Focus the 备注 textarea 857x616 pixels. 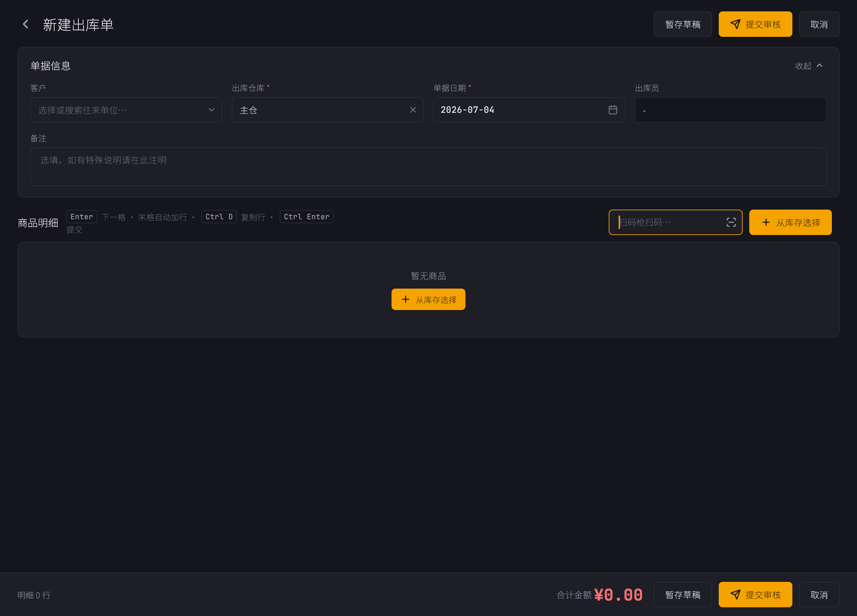tap(428, 167)
